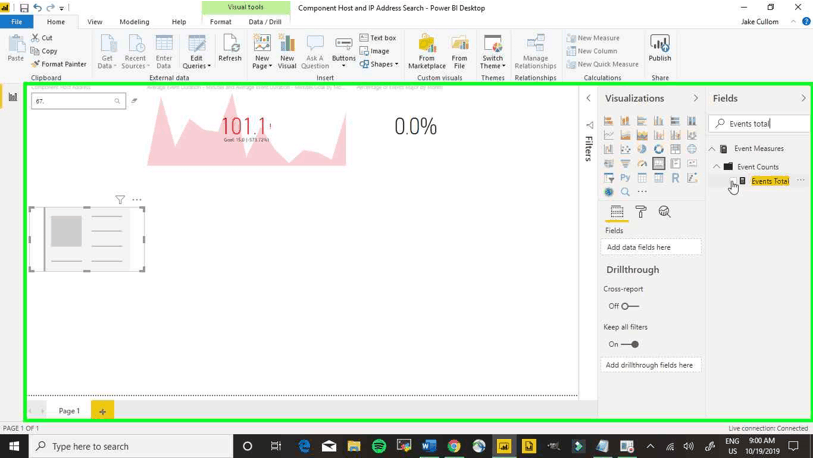815x460 pixels.
Task: Switch to the View ribbon tab
Action: (95, 22)
